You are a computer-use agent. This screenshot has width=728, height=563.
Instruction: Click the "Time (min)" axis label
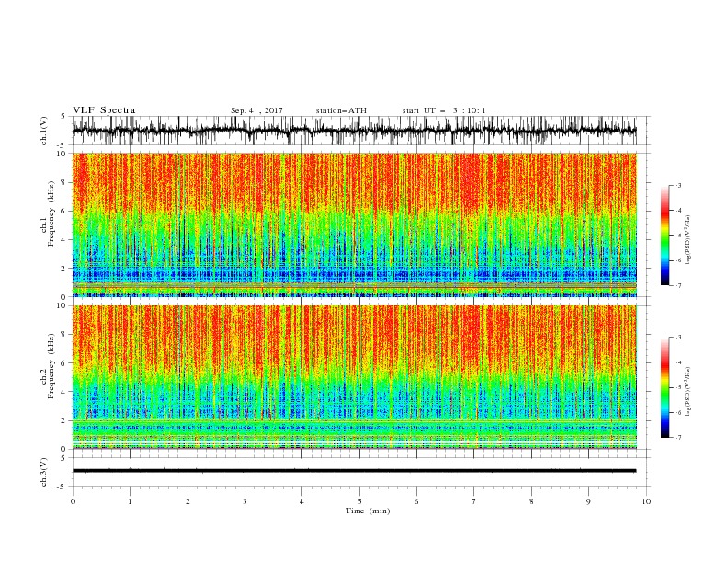pos(368,511)
